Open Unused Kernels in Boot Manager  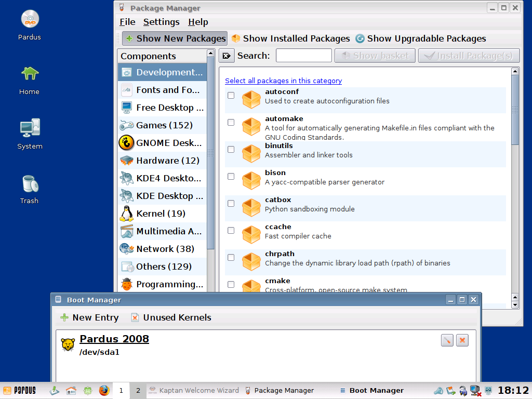pyautogui.click(x=171, y=317)
